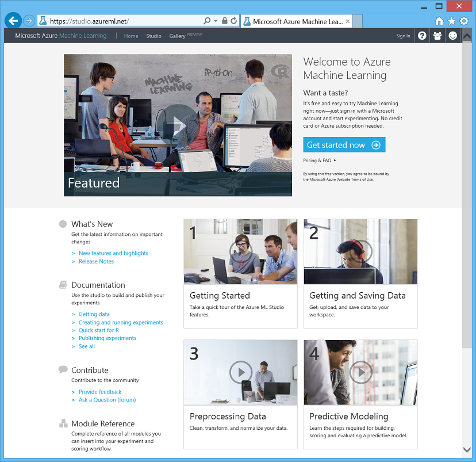The height and width of the screenshot is (462, 476).
Task: Open the Preprocessing Data card title
Action: [228, 417]
